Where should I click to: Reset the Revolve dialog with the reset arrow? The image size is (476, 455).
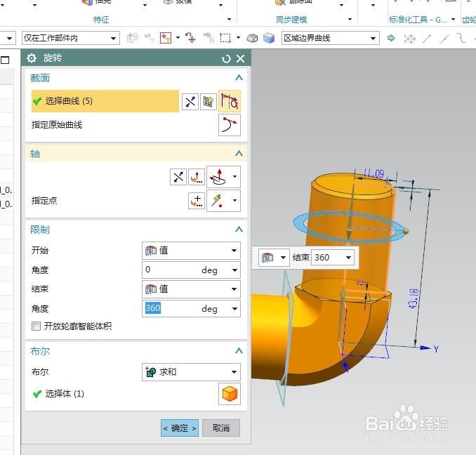pyautogui.click(x=226, y=59)
